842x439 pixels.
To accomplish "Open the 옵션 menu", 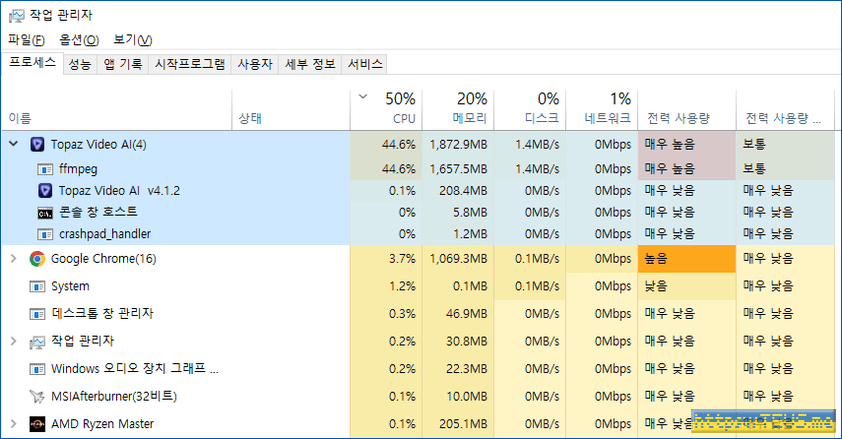I will coord(79,40).
